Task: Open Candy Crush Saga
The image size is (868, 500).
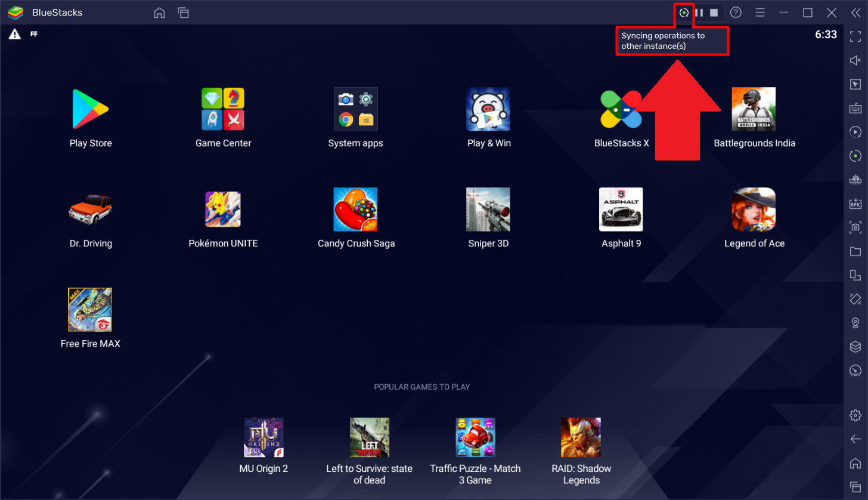Action: 356,209
